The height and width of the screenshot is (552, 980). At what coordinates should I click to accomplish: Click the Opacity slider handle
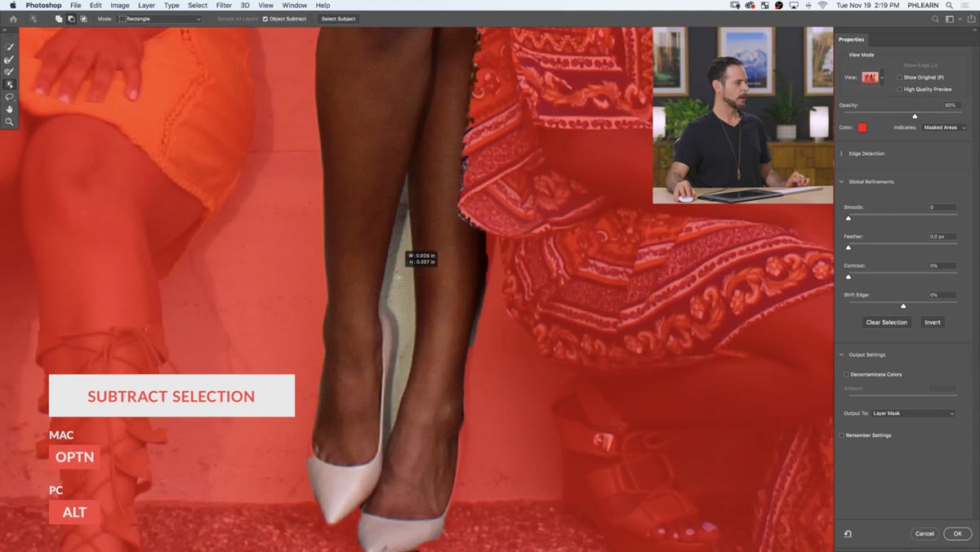point(915,116)
